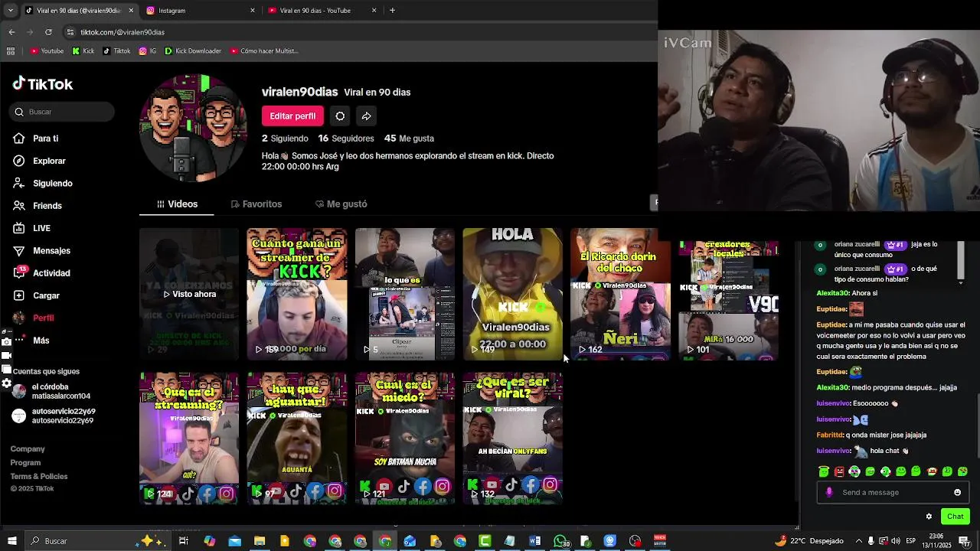Click the browser back arrow

click(x=11, y=32)
